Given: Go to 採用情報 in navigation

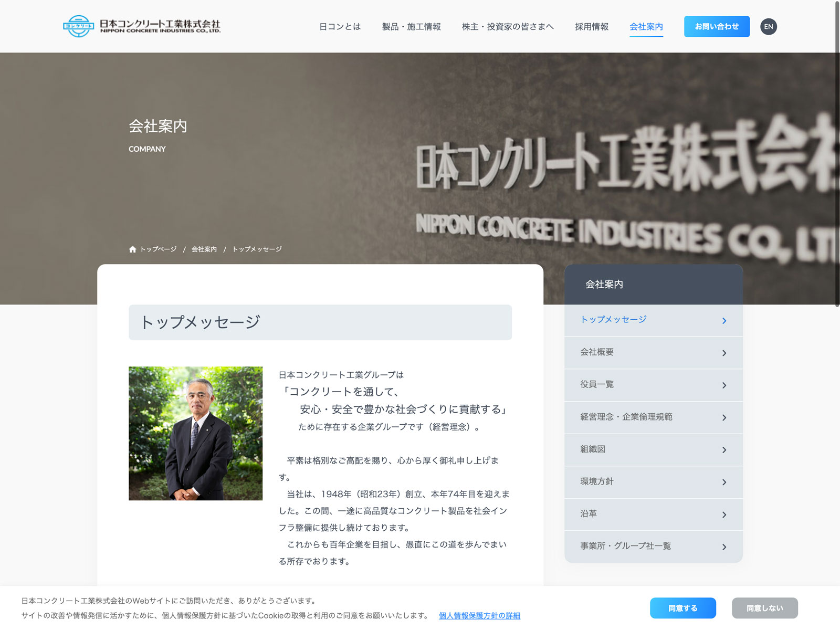Looking at the screenshot, I should point(591,27).
